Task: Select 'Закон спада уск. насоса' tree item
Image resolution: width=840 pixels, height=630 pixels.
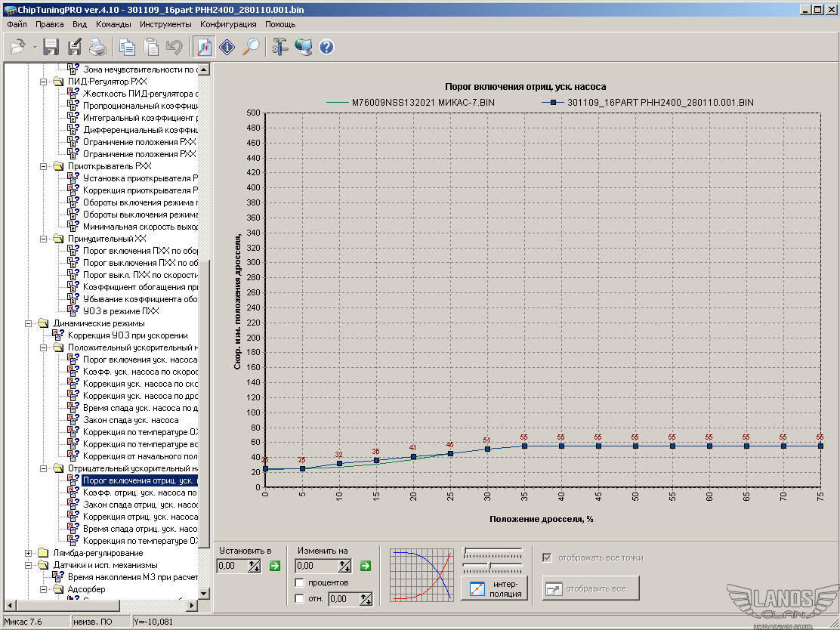Action: (130, 420)
